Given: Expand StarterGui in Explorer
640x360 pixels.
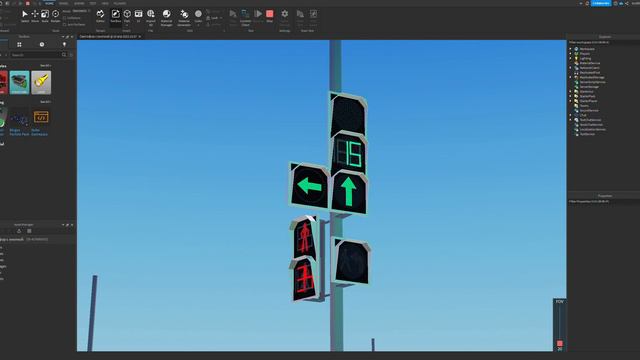Looking at the screenshot, I should click(x=571, y=91).
